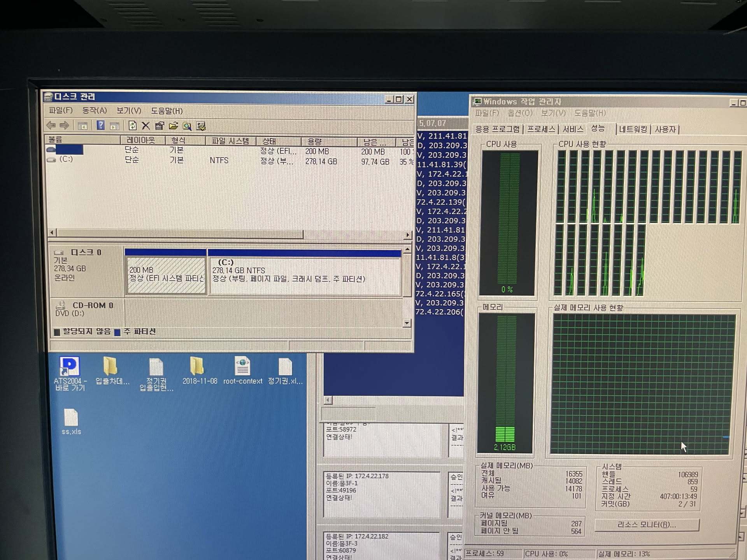Screen dimensions: 747x560
Task: Click the down arrow of disk pane scrollbar
Action: (x=407, y=323)
